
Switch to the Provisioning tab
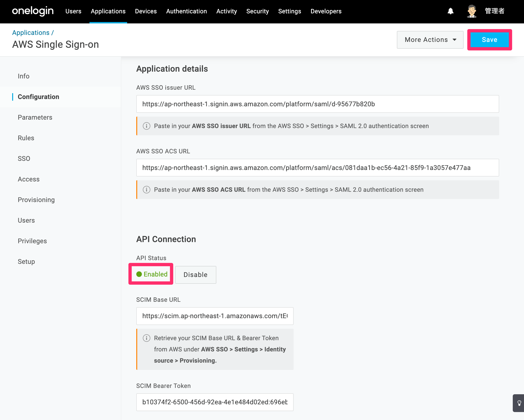(x=36, y=200)
